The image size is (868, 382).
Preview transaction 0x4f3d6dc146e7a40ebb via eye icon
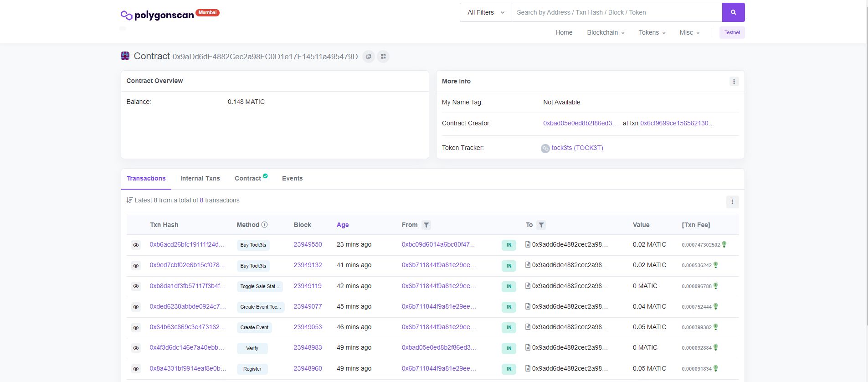136,348
